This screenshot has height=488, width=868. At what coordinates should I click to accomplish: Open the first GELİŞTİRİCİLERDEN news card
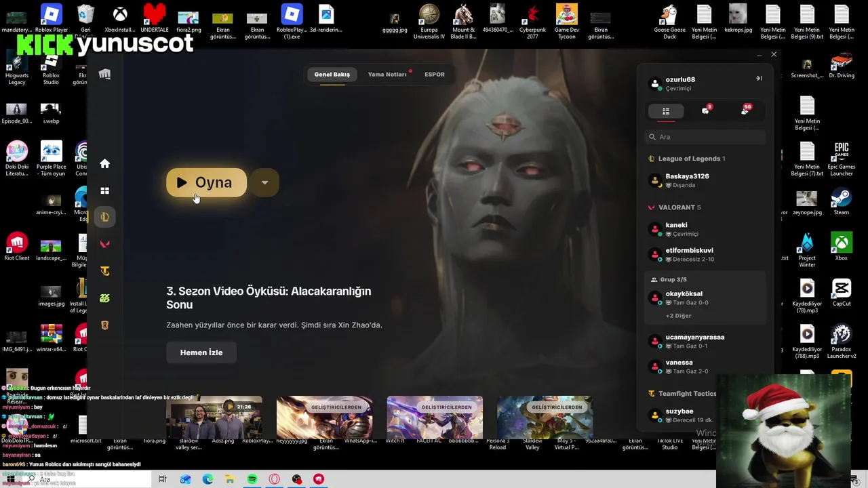(324, 418)
